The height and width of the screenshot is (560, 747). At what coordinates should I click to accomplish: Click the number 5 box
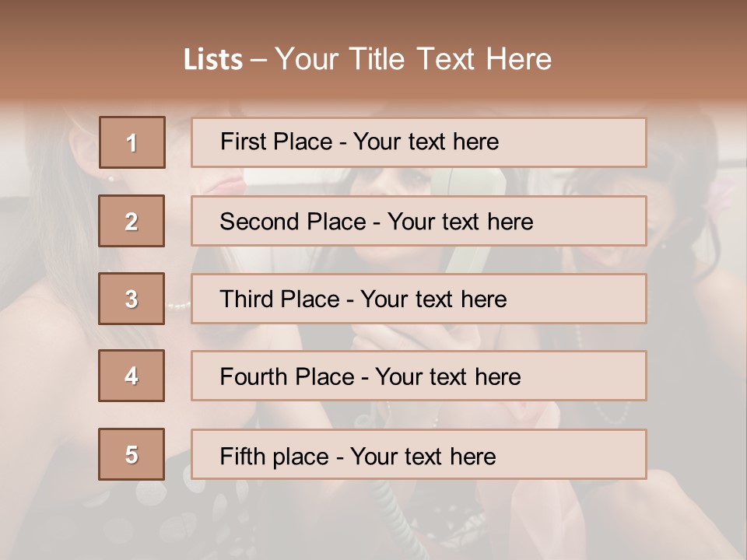pyautogui.click(x=132, y=454)
